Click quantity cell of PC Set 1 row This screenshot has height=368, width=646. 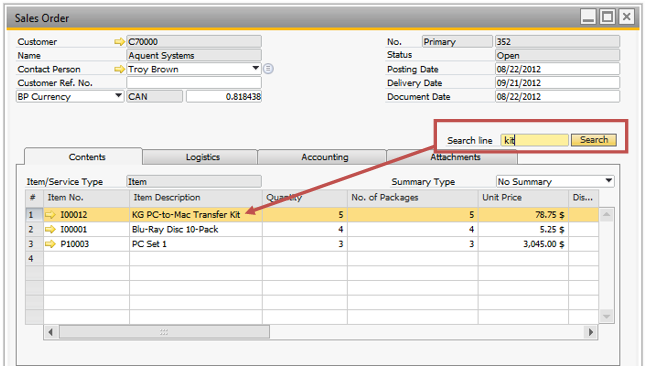point(305,244)
